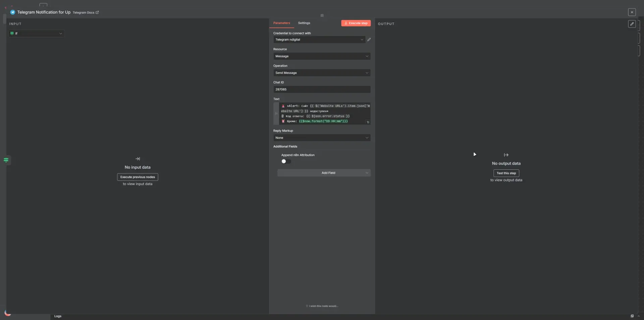Open the expression editor icon in the Text field
The height and width of the screenshot is (320, 644).
tap(368, 122)
